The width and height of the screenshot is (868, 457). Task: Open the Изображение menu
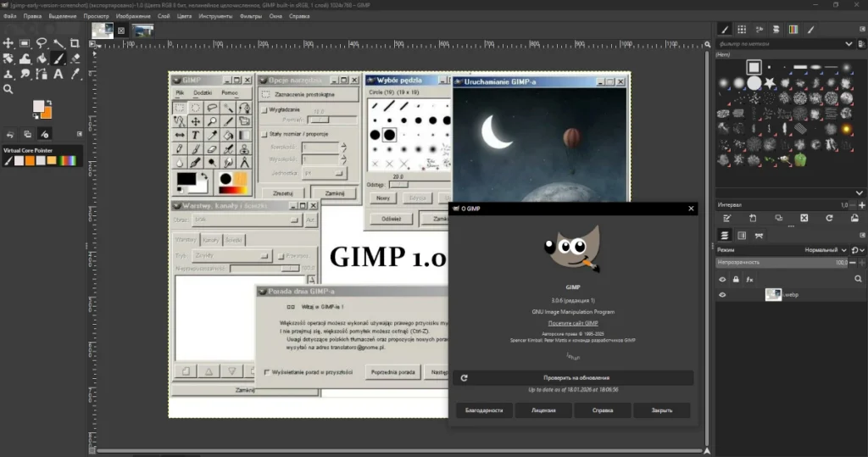tap(133, 16)
